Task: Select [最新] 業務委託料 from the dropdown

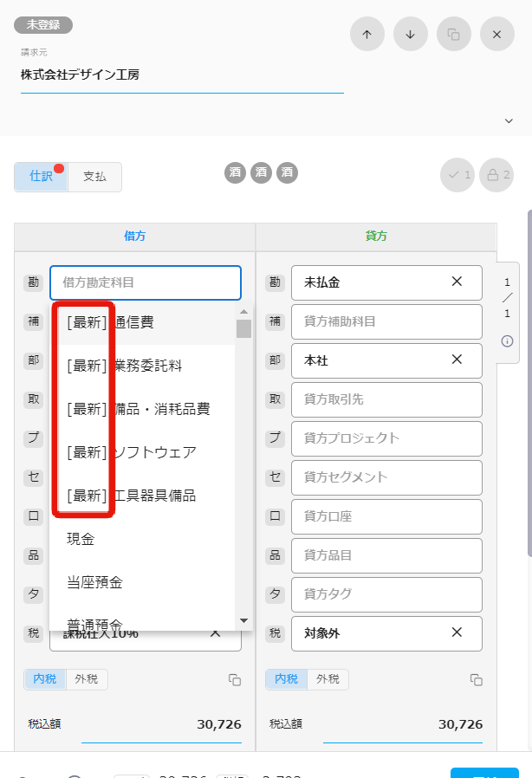Action: pos(142,366)
